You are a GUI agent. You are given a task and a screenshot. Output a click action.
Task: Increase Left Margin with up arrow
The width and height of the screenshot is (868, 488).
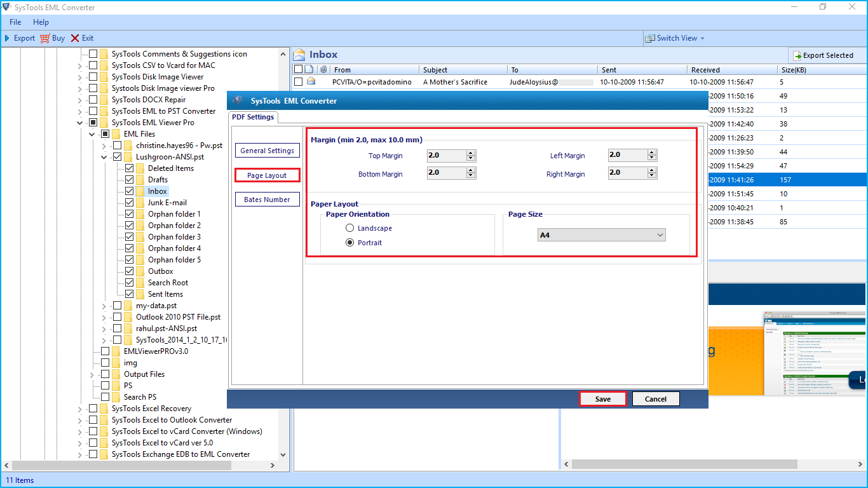pos(652,152)
